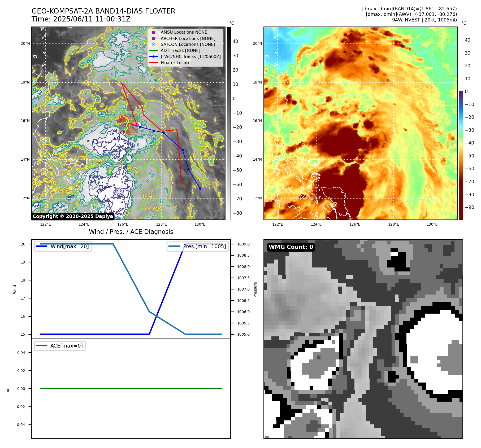Click the '94W.INVEST | 20kt, 1005mb' label
This screenshot has height=448, width=481.
[x=424, y=20]
